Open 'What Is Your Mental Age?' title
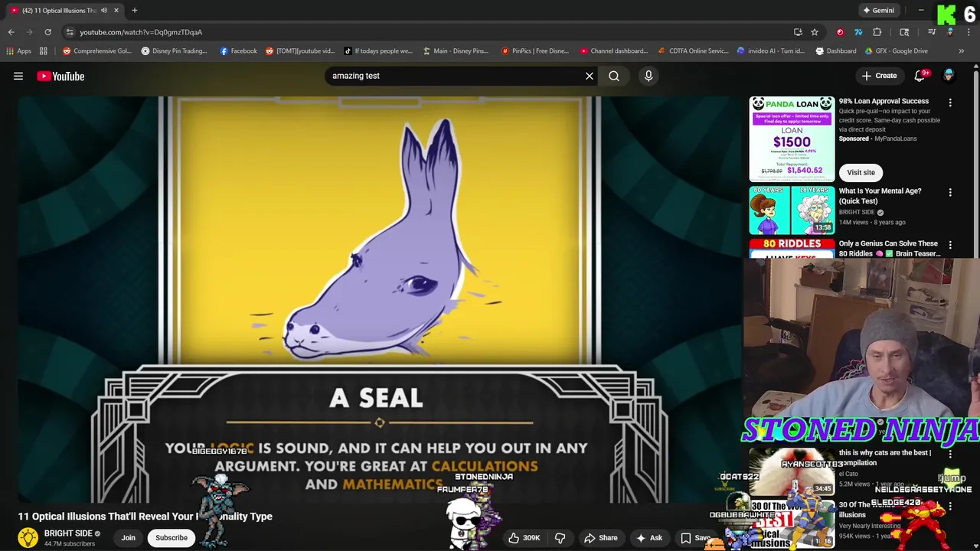This screenshot has height=551, width=980. [880, 196]
